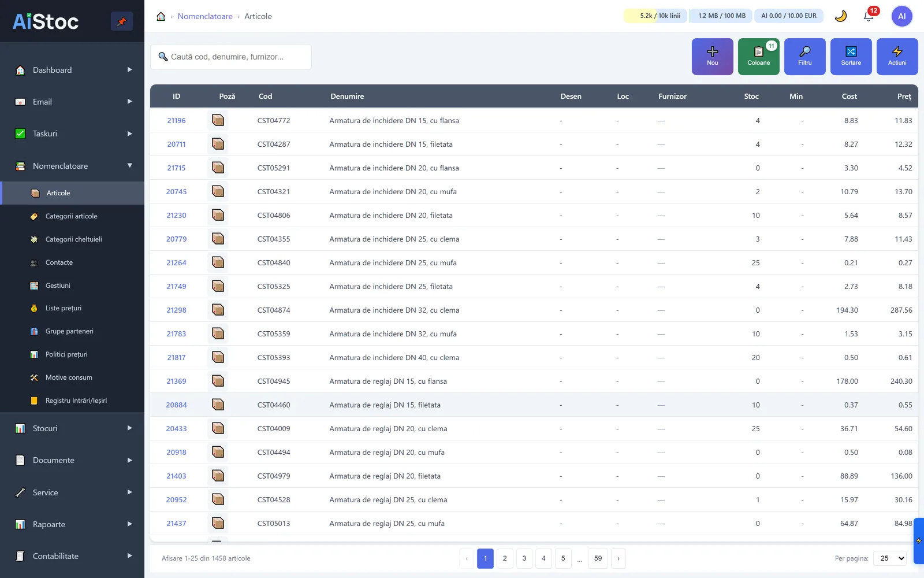Expand the Email menu

[72, 102]
